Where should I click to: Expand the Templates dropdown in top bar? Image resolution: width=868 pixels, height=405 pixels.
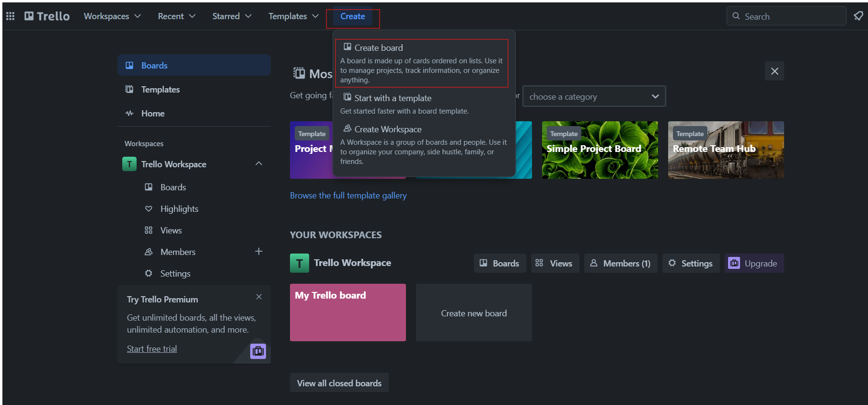point(293,16)
